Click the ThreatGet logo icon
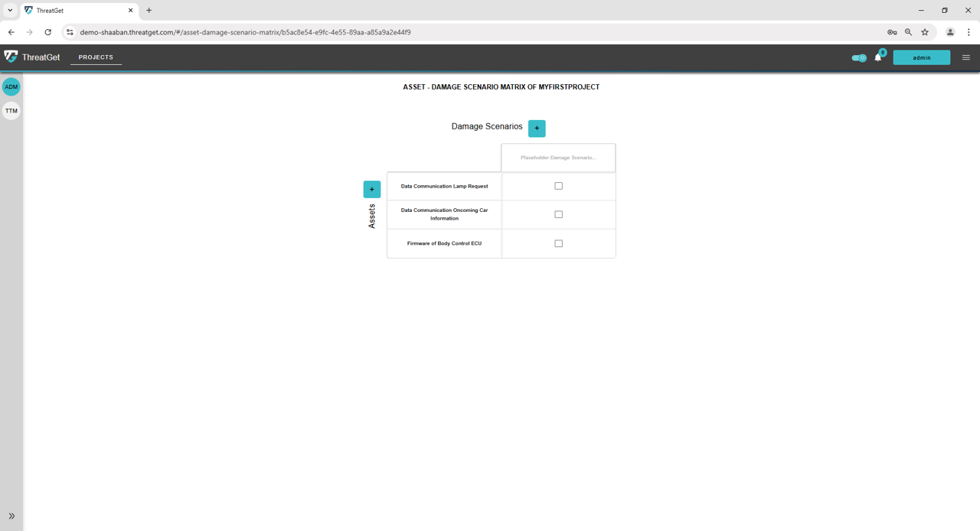980x531 pixels. coord(11,57)
